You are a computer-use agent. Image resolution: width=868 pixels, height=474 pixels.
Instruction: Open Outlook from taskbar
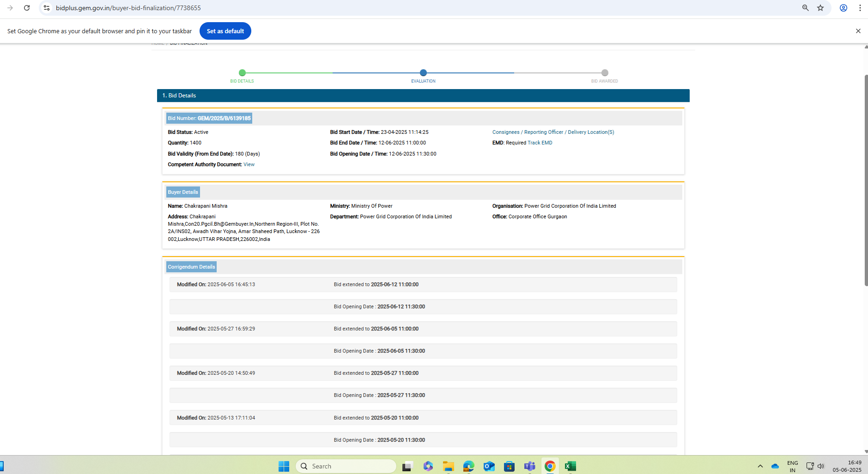tap(489, 466)
